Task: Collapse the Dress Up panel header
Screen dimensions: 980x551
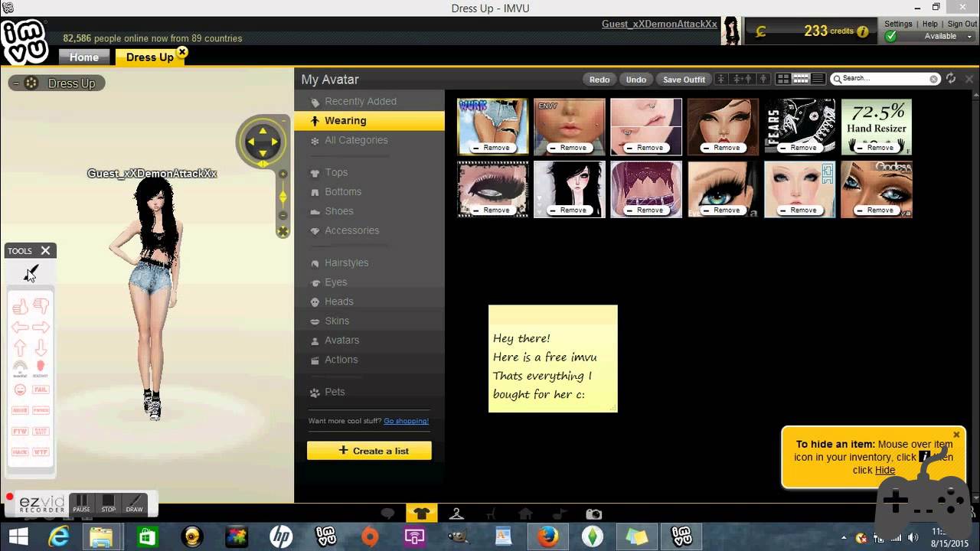Action: 16,83
